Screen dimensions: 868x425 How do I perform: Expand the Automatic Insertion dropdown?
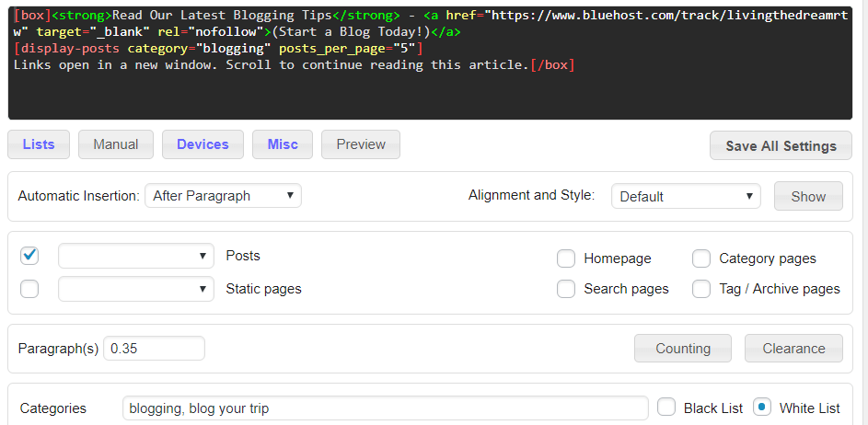pyautogui.click(x=223, y=196)
